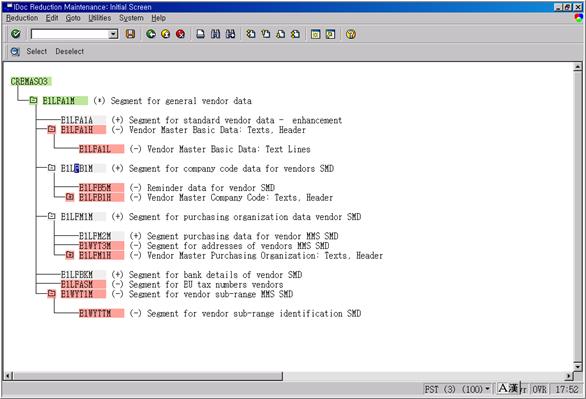
Task: Open the Goto menu
Action: click(x=73, y=18)
